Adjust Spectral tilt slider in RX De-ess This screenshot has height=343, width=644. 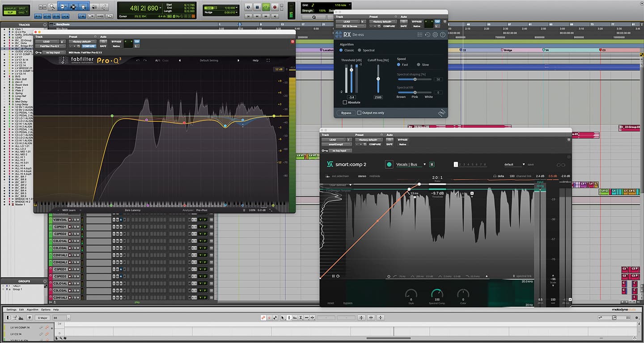[x=415, y=92]
